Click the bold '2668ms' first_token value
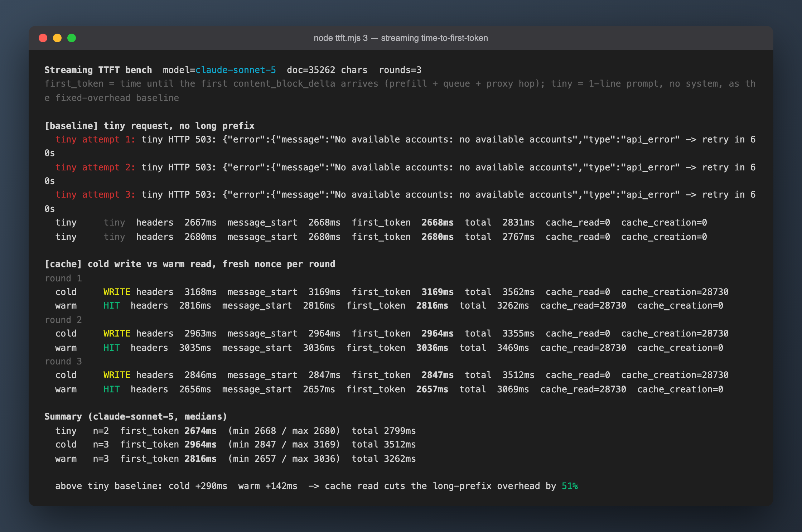This screenshot has height=532, width=802. tap(438, 222)
